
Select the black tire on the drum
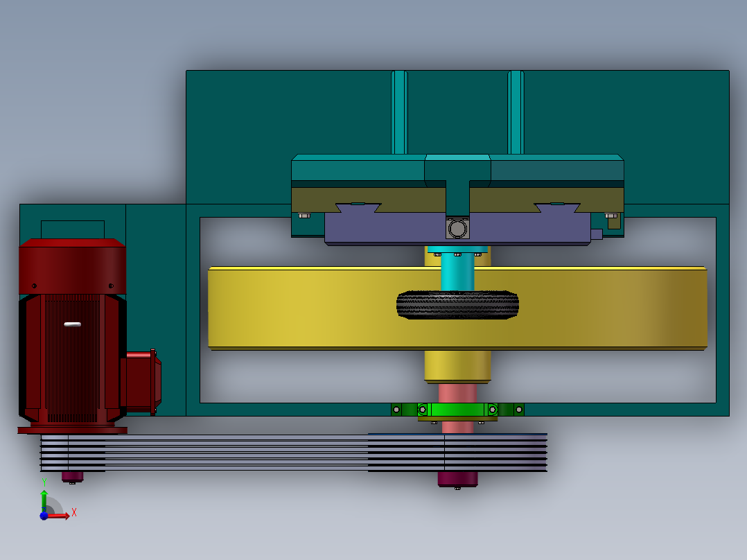click(457, 304)
